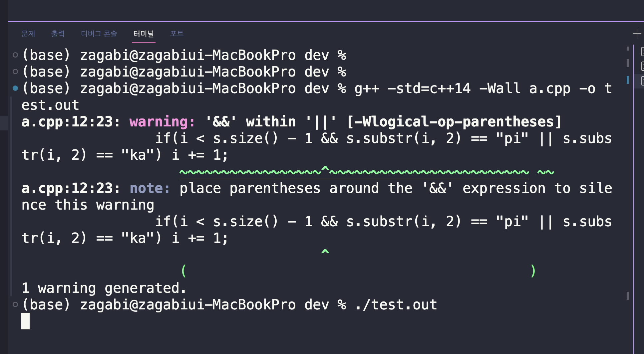Click the circle marker beside ./test.out command
Image resolution: width=644 pixels, height=354 pixels.
(x=15, y=304)
